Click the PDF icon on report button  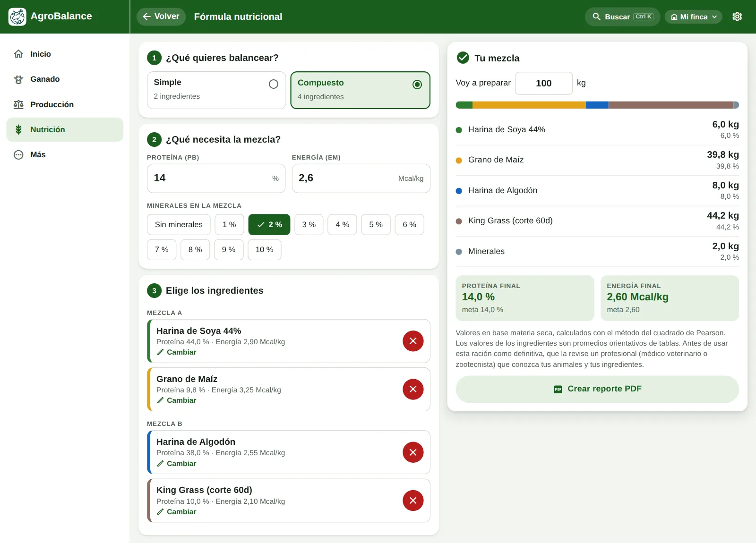[x=558, y=389]
